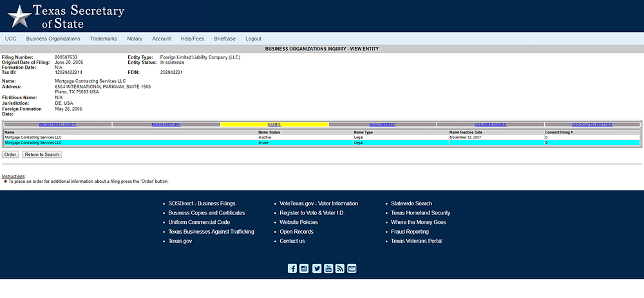Open the Account menu

coord(162,39)
